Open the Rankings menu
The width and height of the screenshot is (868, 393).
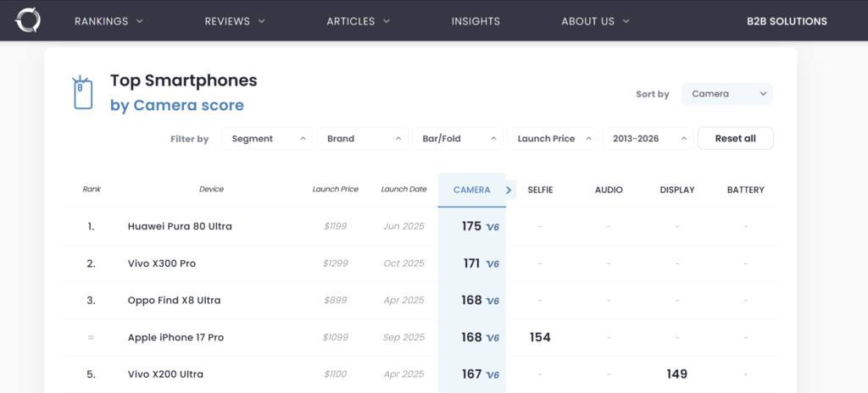pos(108,21)
